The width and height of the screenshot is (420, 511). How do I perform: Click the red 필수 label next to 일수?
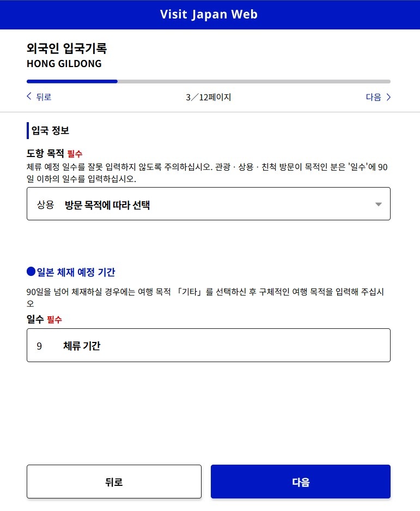click(x=54, y=320)
